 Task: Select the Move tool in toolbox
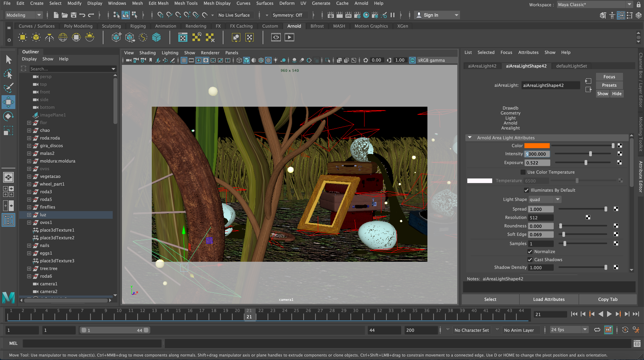click(8, 102)
